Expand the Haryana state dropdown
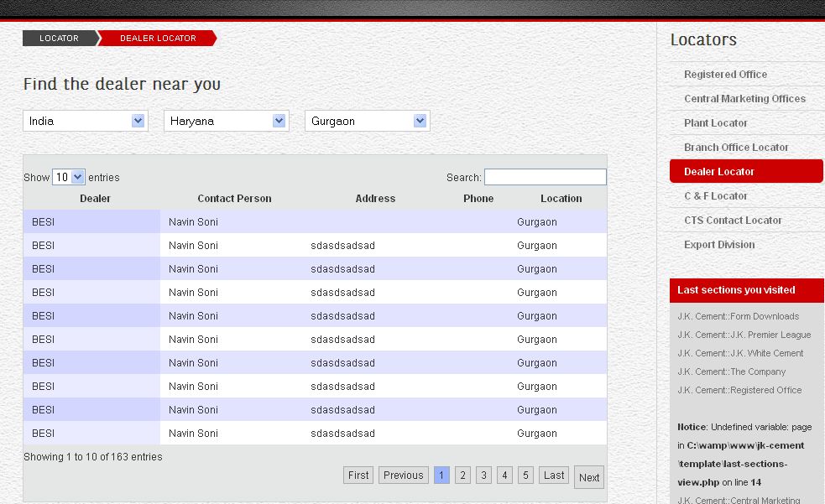Screen dimensions: 825x504 coord(226,121)
